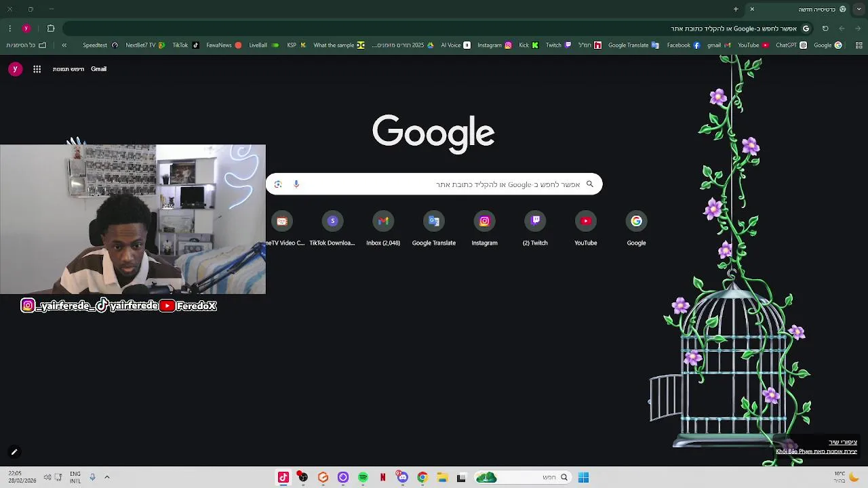Image resolution: width=868 pixels, height=488 pixels.
Task: Open Chrome's three-dot menu
Action: point(9,28)
